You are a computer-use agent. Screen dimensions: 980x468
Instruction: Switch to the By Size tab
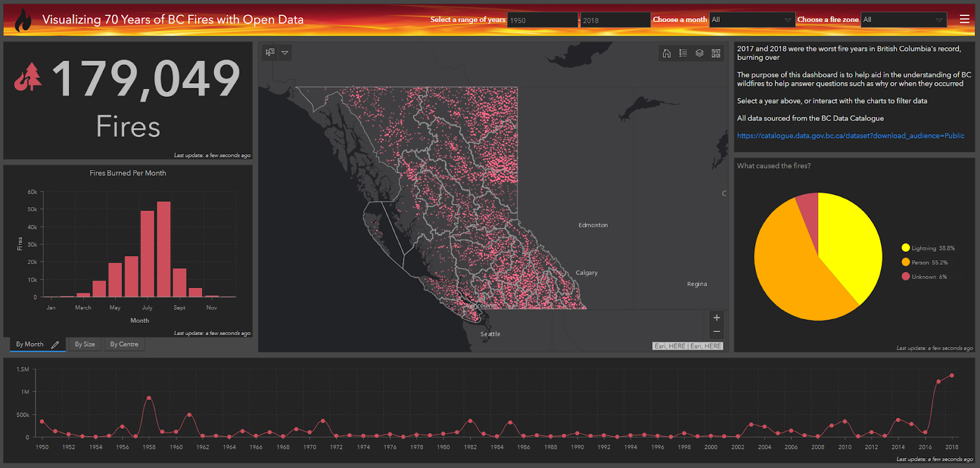(x=85, y=344)
